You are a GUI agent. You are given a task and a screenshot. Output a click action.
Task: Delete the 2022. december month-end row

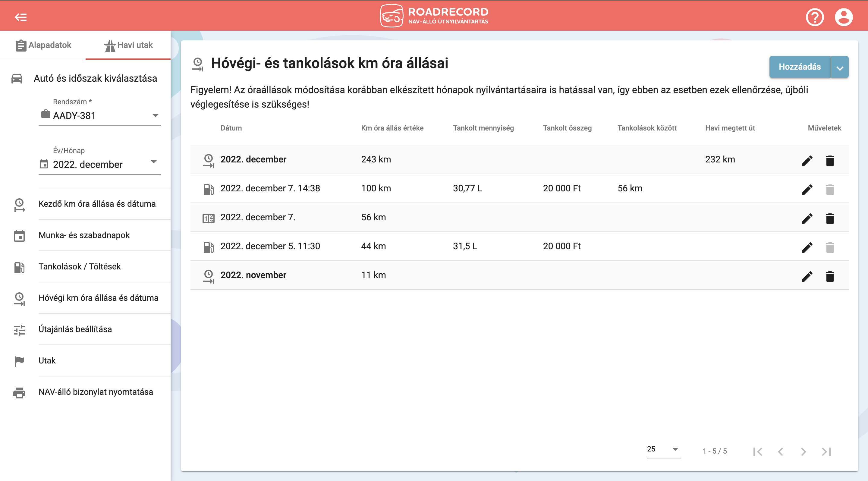(x=830, y=161)
